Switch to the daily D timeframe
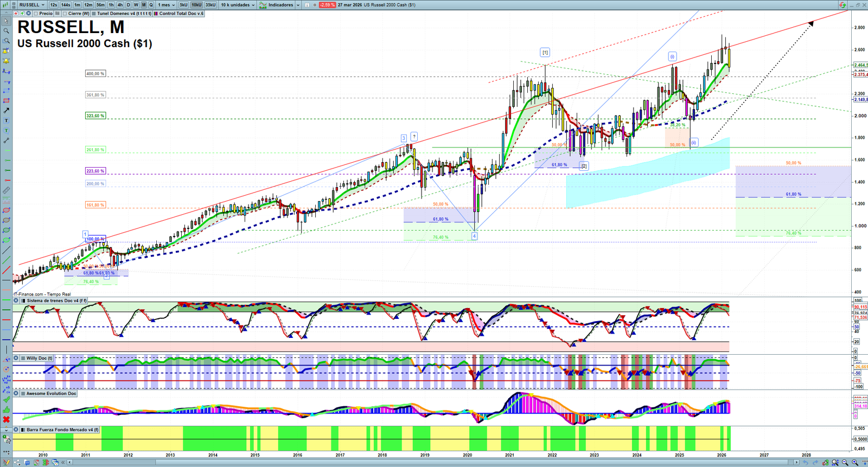This screenshot has width=868, height=467. point(129,5)
